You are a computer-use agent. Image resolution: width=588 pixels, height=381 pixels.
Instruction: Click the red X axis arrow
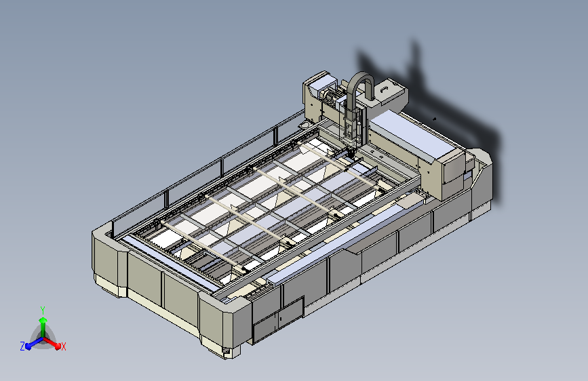pos(52,343)
